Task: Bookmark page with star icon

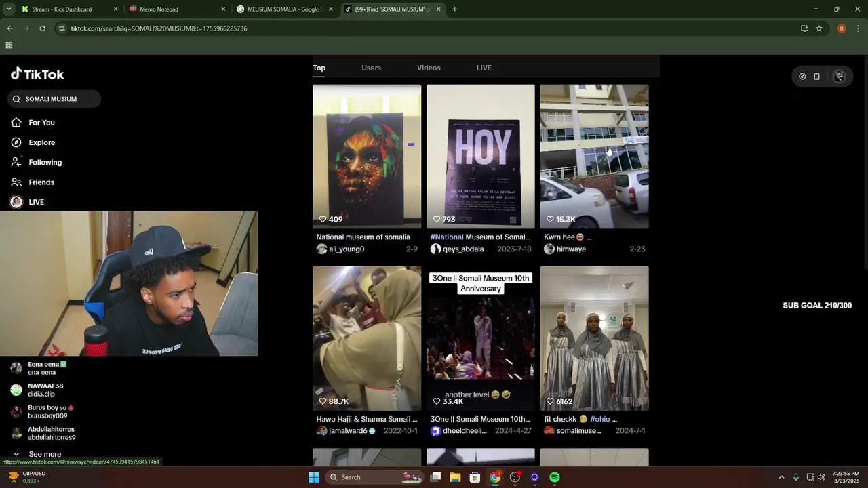Action: [819, 28]
